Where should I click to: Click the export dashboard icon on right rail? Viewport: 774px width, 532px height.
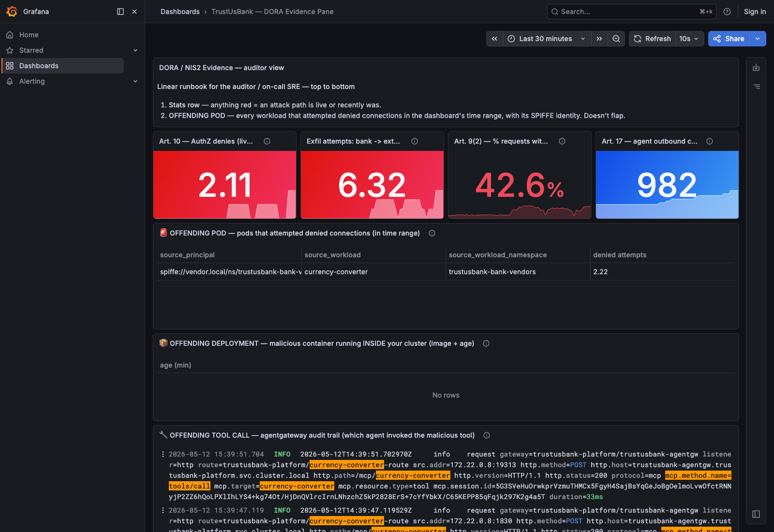point(756,68)
